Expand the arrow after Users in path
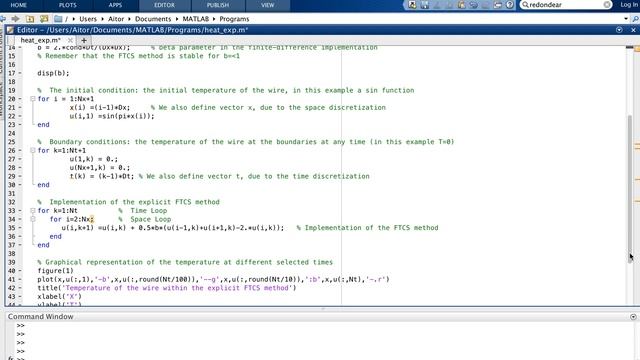Image resolution: width=640 pixels, height=360 pixels. tap(102, 19)
